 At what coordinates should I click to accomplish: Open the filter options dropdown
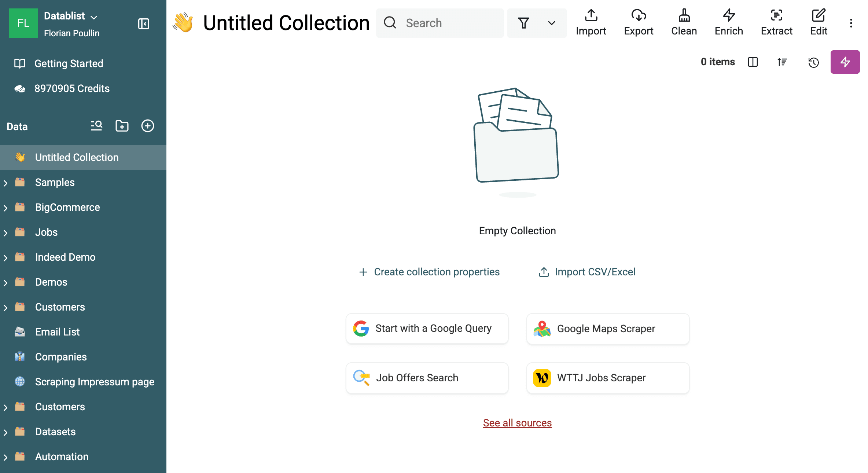pyautogui.click(x=551, y=23)
